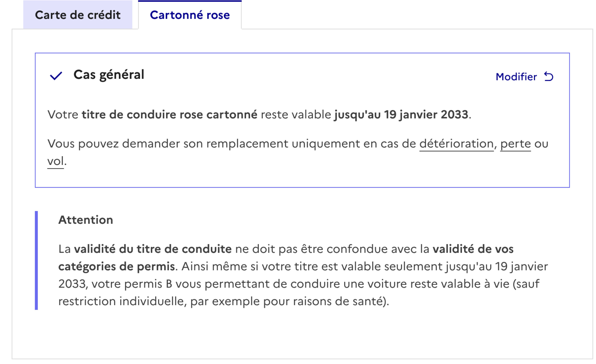Click the Attention callout heading

pos(86,220)
